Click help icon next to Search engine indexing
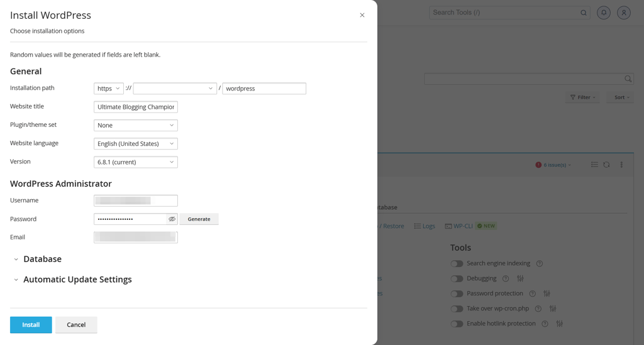The image size is (644, 345). point(540,264)
